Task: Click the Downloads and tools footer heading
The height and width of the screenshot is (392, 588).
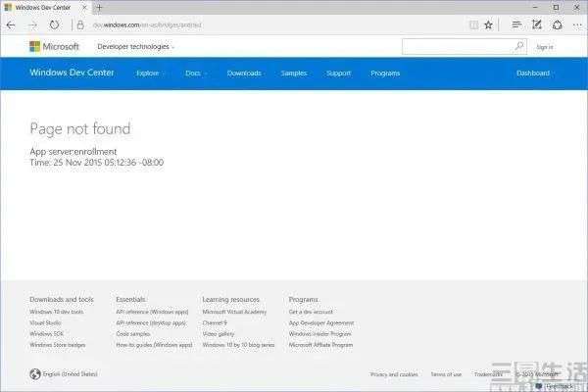Action: pyautogui.click(x=62, y=299)
